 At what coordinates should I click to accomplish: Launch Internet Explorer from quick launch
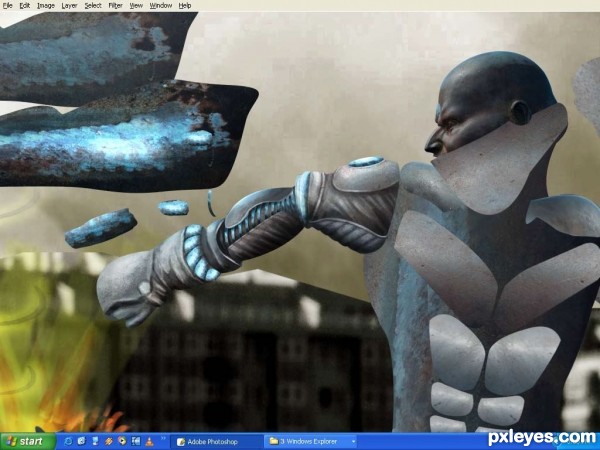tap(68, 442)
